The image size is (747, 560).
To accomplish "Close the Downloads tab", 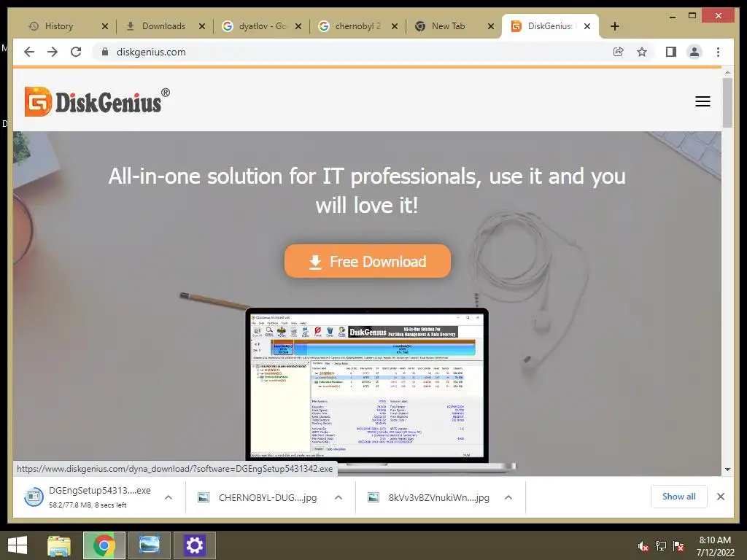I will tap(202, 26).
